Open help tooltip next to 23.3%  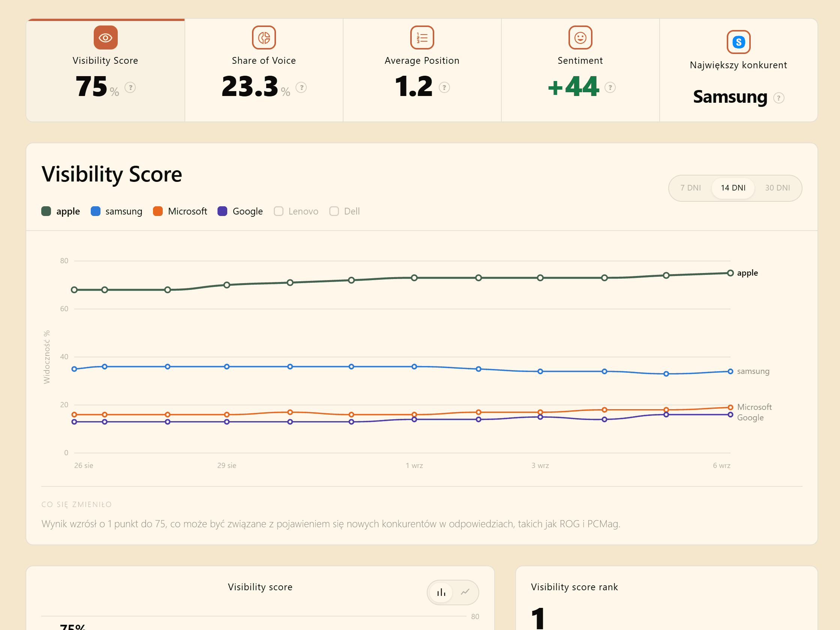tap(301, 88)
